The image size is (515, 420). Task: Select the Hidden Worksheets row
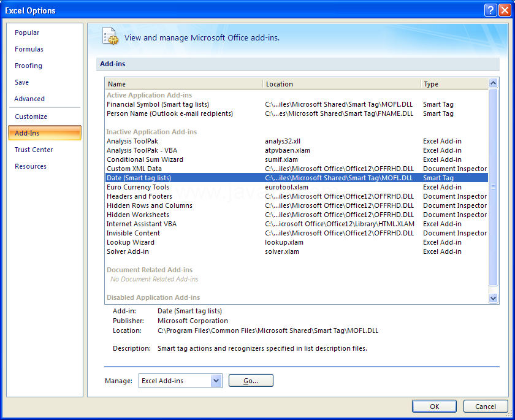point(297,215)
